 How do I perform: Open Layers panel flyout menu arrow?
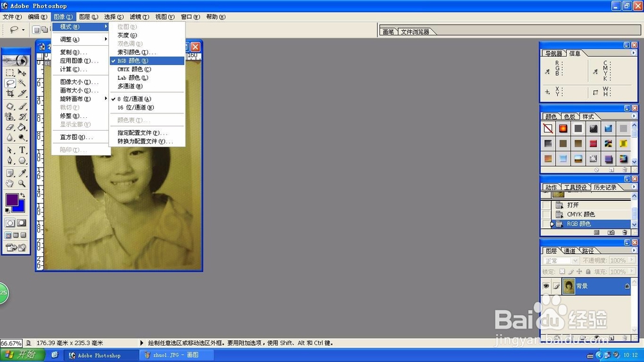point(633,250)
